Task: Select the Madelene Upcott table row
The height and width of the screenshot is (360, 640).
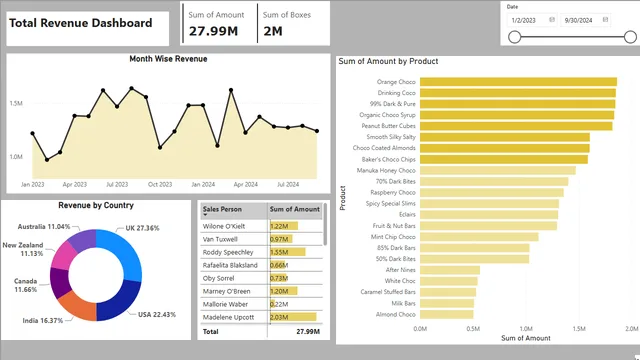Action: pyautogui.click(x=261, y=317)
